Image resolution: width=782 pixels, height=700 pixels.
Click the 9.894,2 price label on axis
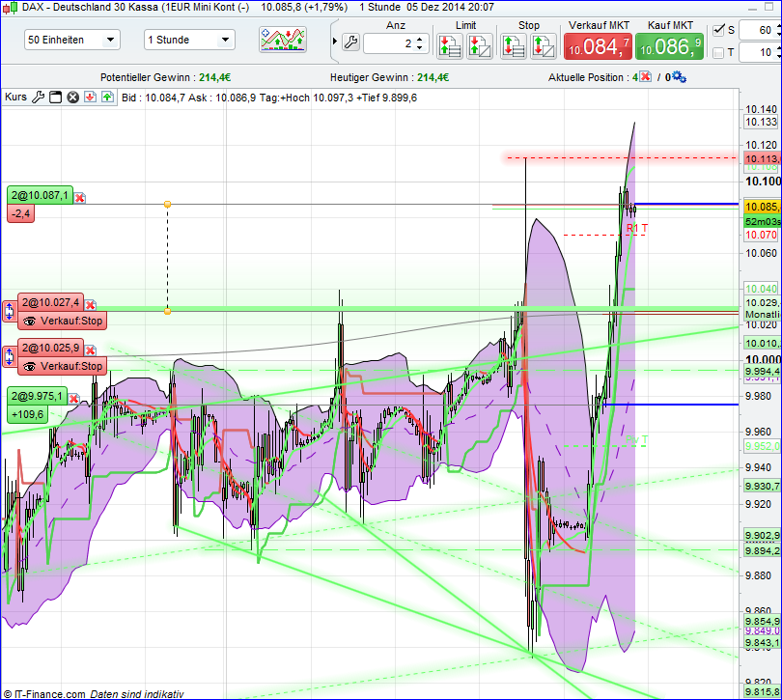click(762, 550)
